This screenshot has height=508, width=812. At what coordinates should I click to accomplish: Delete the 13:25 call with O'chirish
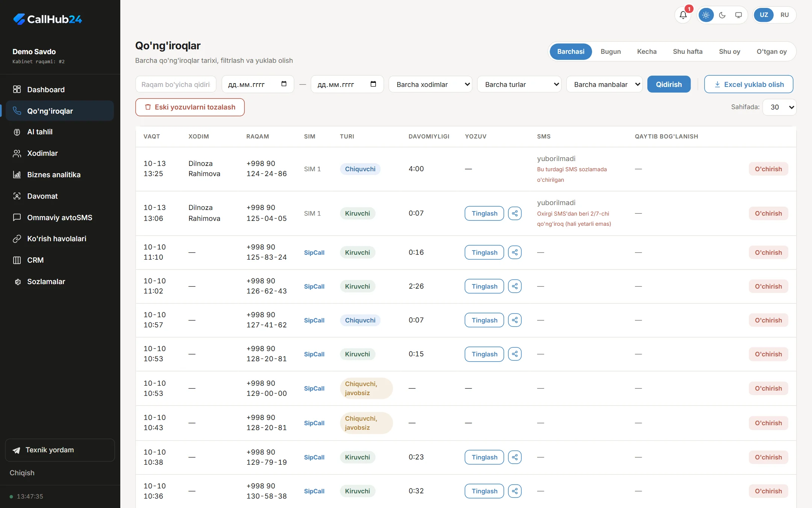768,169
